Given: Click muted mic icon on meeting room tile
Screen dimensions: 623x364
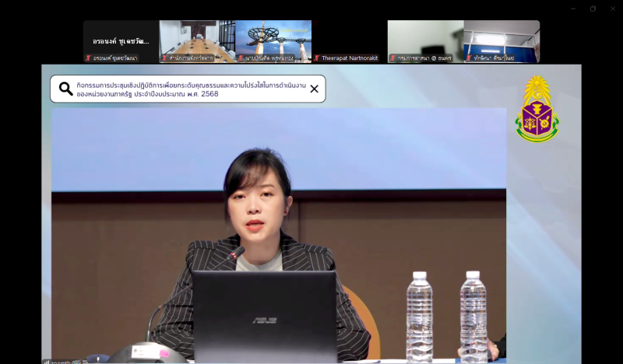Looking at the screenshot, I should 164,58.
